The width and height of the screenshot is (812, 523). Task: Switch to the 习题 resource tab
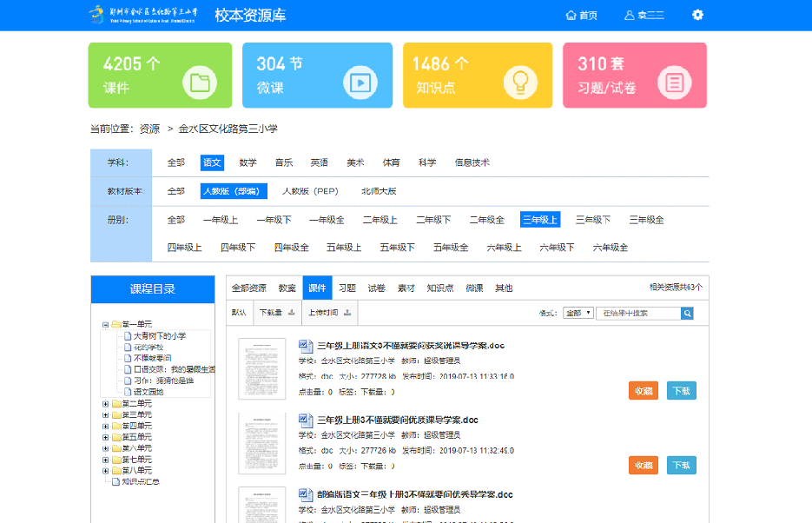tap(347, 288)
